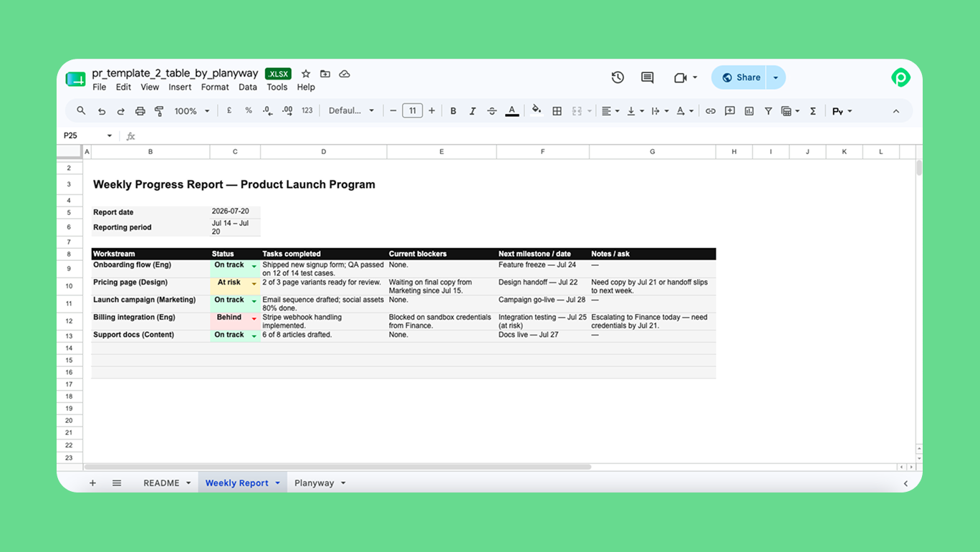Move file using the folder icon

point(325,74)
